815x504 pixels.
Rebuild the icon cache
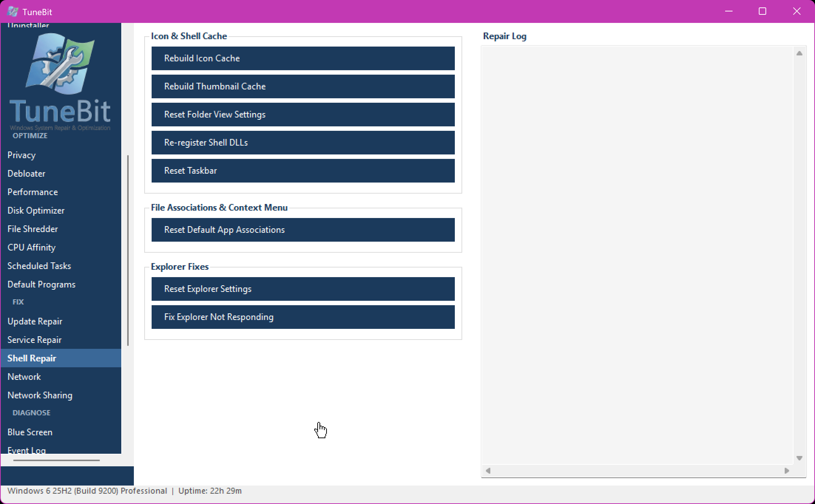click(303, 58)
